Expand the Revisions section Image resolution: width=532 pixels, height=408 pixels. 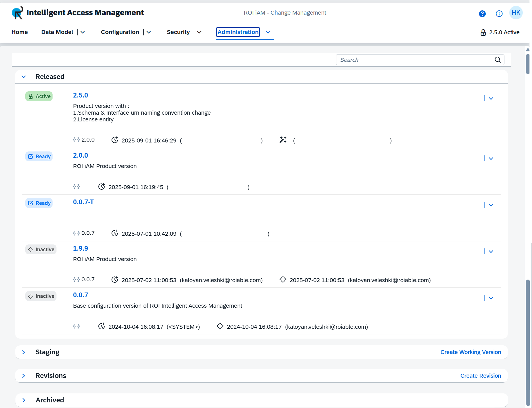click(x=24, y=376)
